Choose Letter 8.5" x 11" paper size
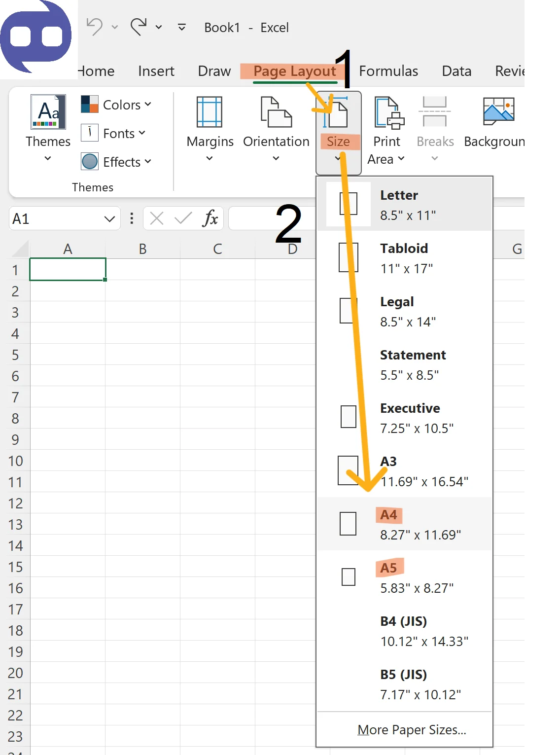This screenshot has height=755, width=560. pyautogui.click(x=405, y=204)
